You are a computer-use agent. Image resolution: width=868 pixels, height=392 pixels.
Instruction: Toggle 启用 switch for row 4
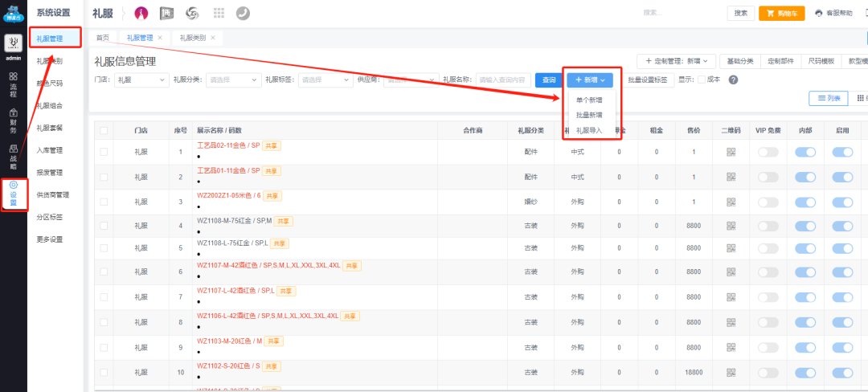coord(842,227)
